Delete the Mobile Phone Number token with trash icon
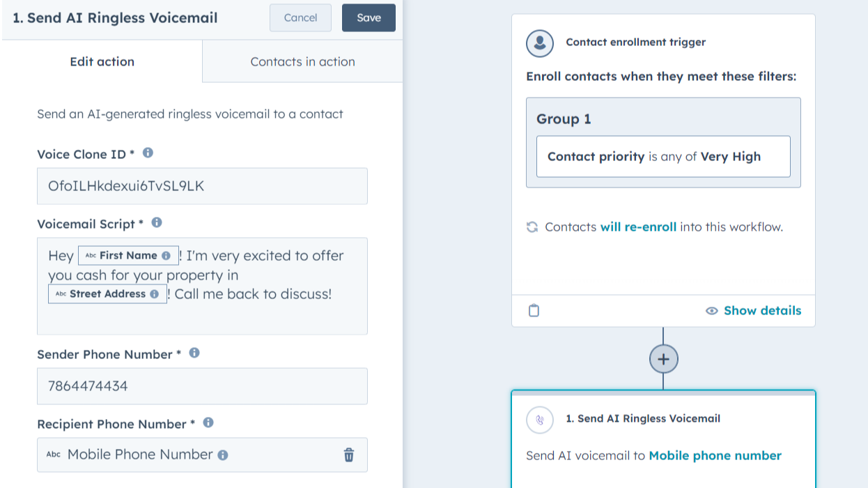The width and height of the screenshot is (868, 488). 347,454
